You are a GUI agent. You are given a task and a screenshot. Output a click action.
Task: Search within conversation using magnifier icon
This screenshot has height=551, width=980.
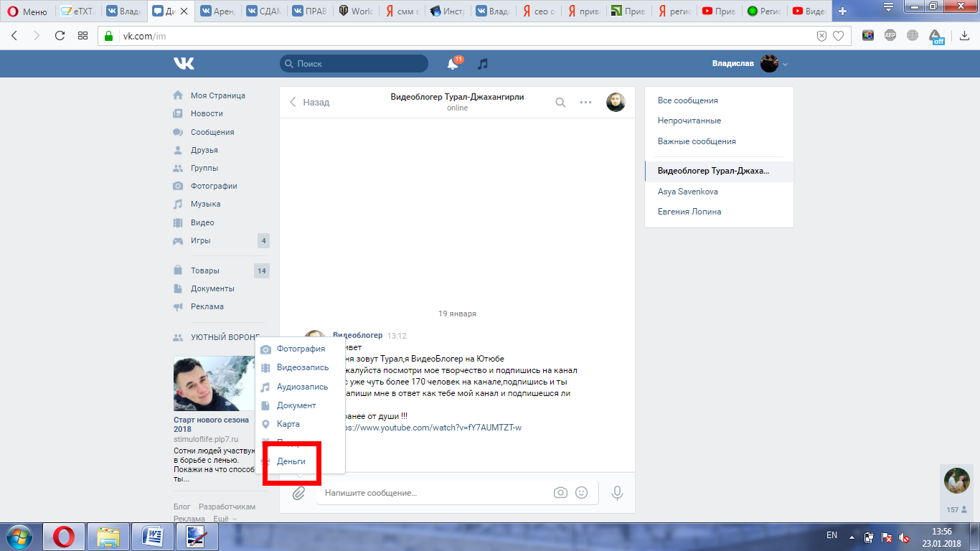tap(560, 102)
